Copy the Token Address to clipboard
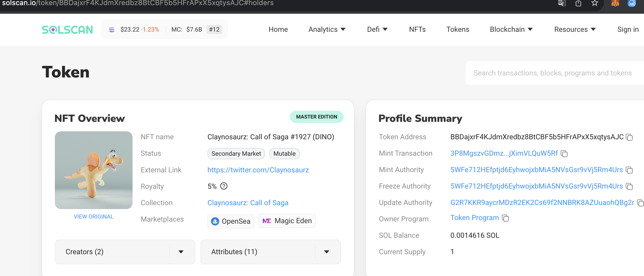 629,137
